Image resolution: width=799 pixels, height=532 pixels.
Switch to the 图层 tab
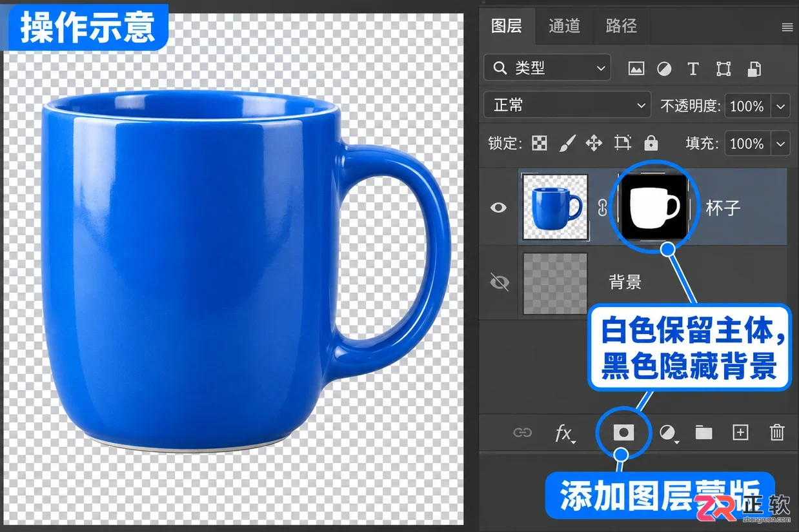point(507,26)
